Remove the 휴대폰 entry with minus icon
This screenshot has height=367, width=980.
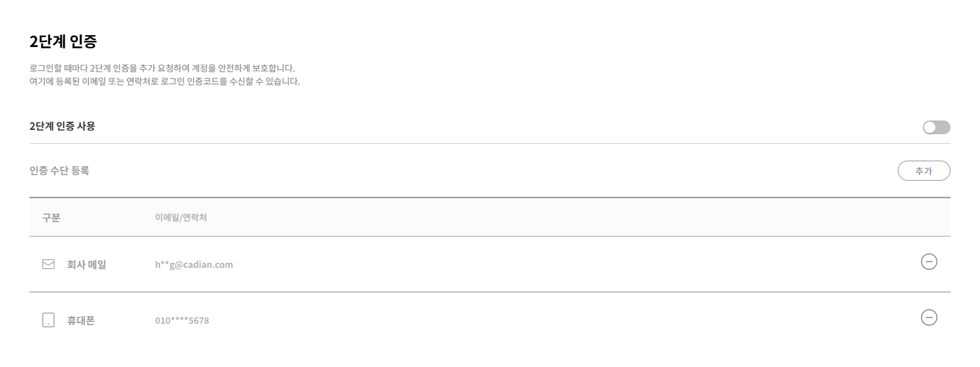[x=929, y=318]
